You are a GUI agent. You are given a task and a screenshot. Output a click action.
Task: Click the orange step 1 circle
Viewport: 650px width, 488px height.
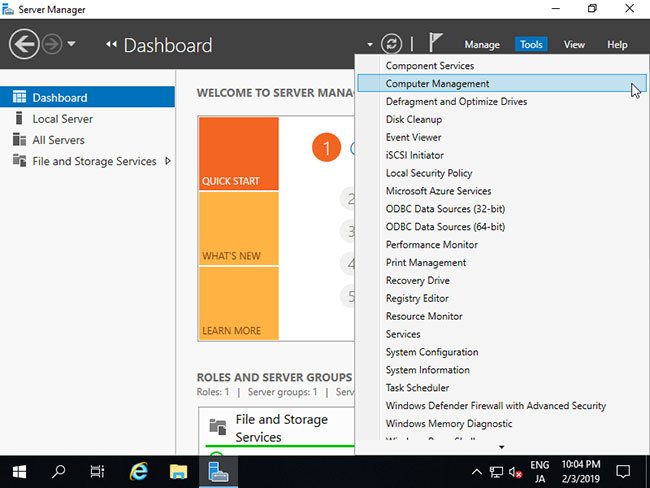pos(326,148)
